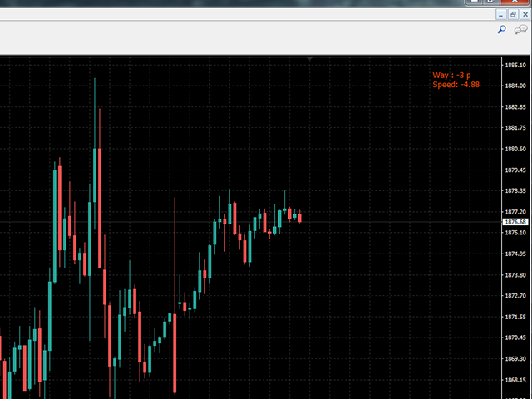Close the inner chart window

click(x=525, y=15)
